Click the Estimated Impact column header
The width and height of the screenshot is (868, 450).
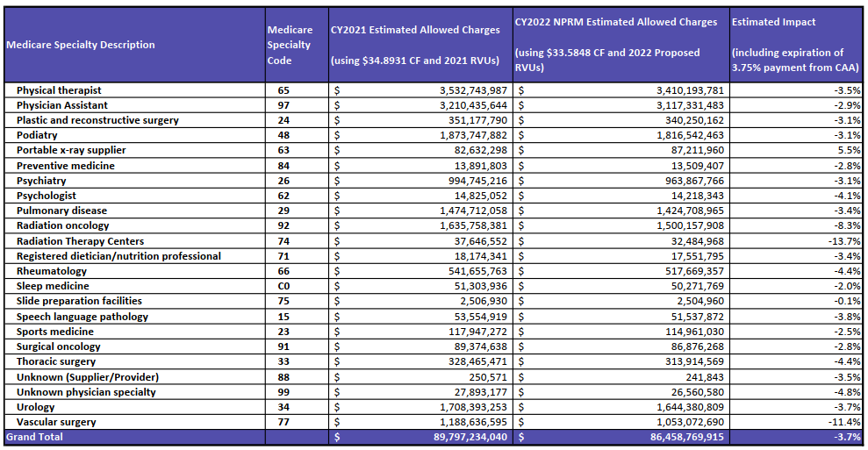point(795,45)
